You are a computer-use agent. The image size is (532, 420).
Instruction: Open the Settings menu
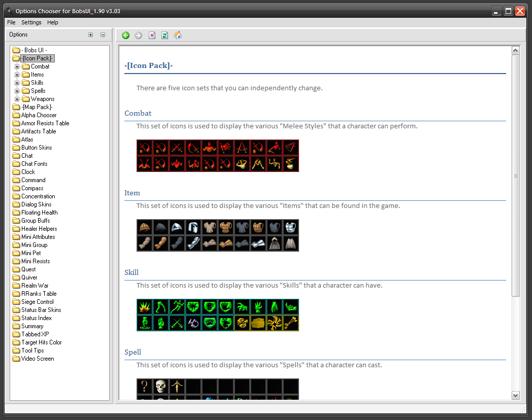pos(31,22)
